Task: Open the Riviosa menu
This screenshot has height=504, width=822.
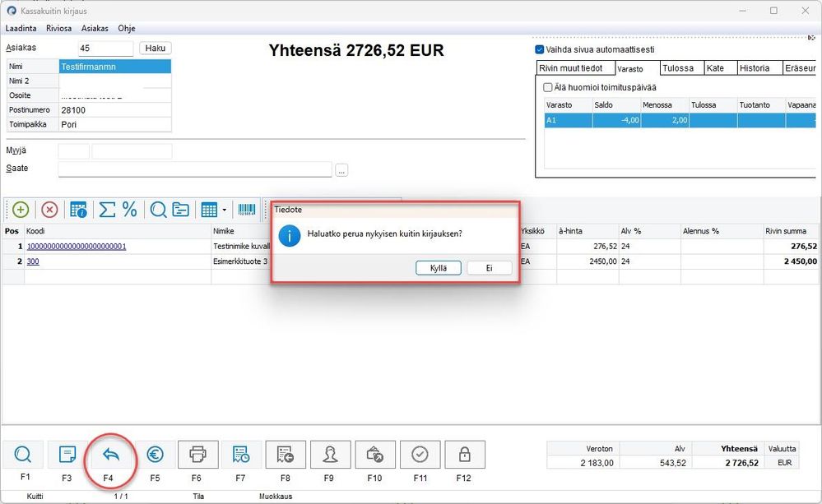Action: pos(58,28)
